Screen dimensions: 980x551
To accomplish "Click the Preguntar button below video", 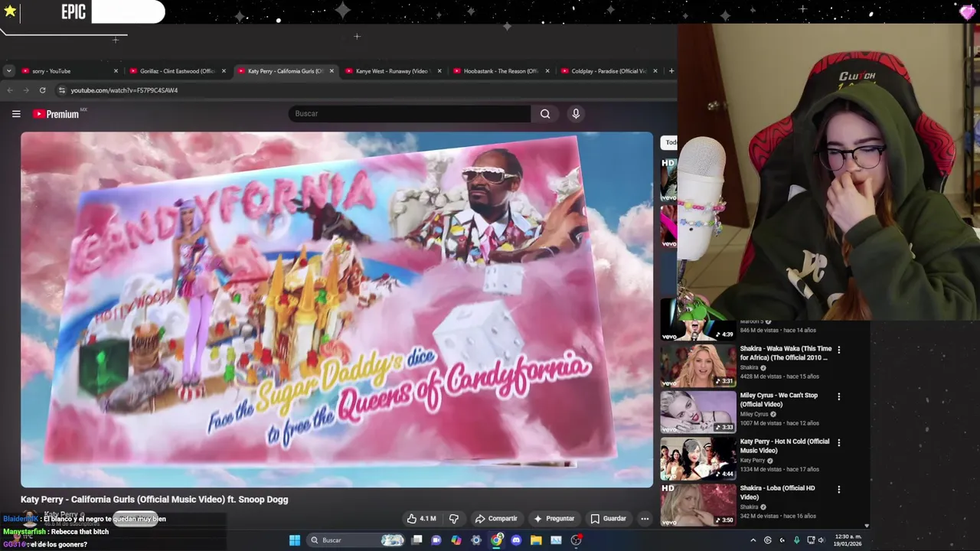I will pyautogui.click(x=554, y=518).
